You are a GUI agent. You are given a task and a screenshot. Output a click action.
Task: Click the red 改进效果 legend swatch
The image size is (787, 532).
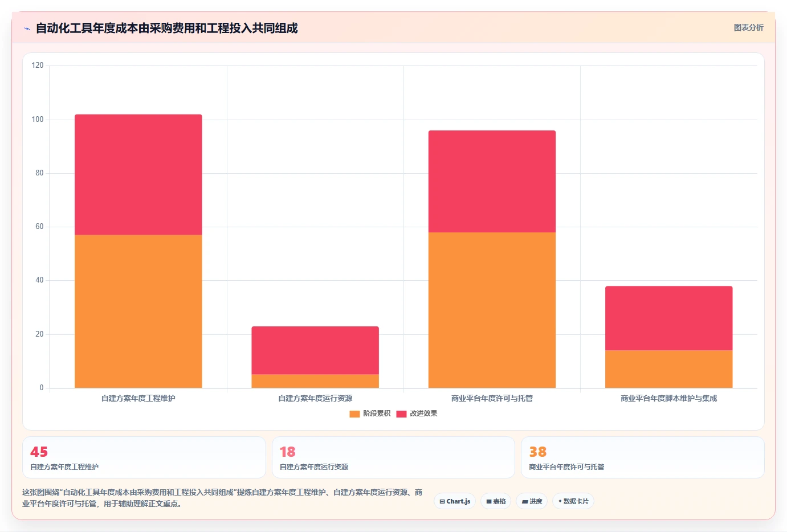pyautogui.click(x=401, y=414)
